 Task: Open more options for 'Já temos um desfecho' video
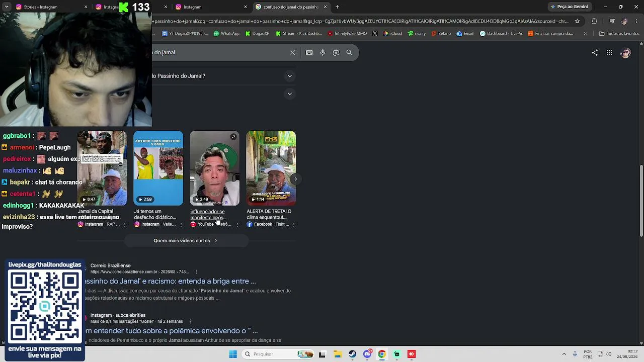coord(181,224)
